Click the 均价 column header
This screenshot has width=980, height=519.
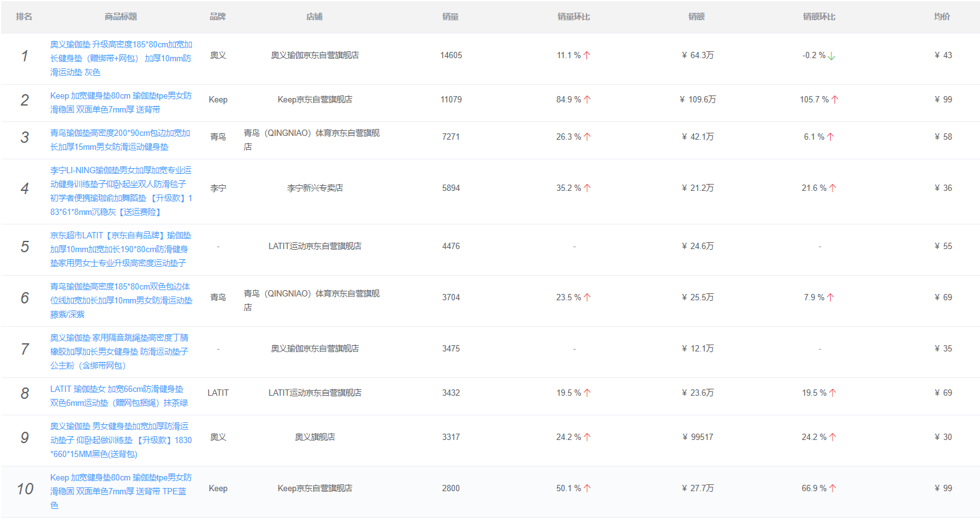[x=942, y=16]
